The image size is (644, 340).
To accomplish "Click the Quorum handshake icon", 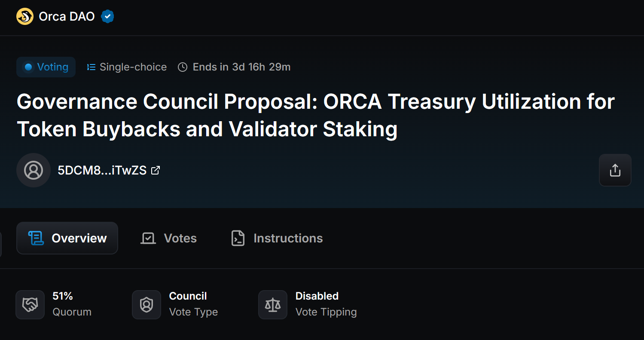I will pyautogui.click(x=30, y=305).
